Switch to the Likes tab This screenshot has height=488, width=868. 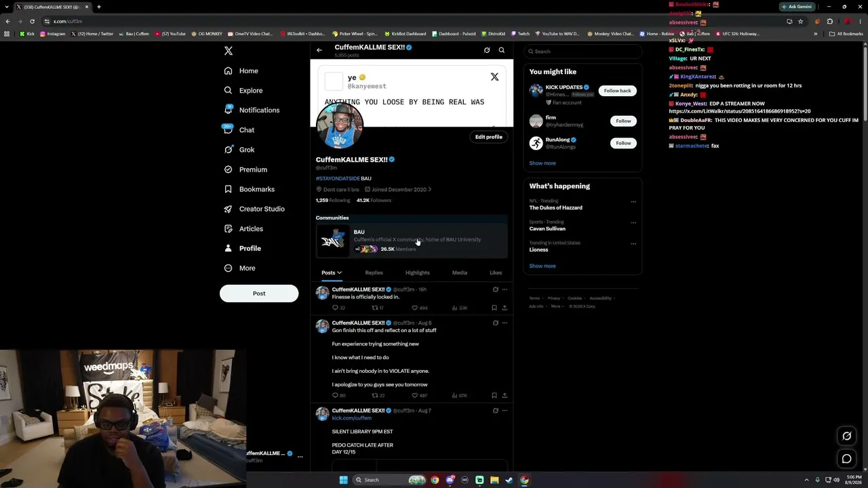[496, 272]
